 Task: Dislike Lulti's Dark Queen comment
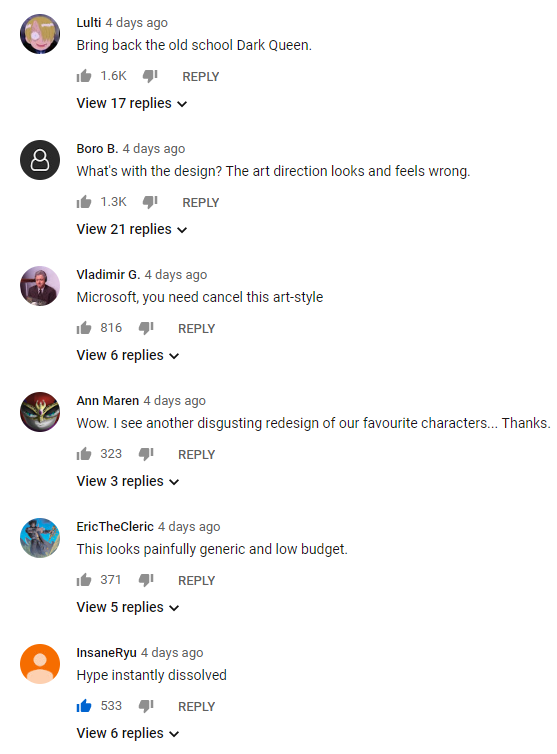pos(150,76)
